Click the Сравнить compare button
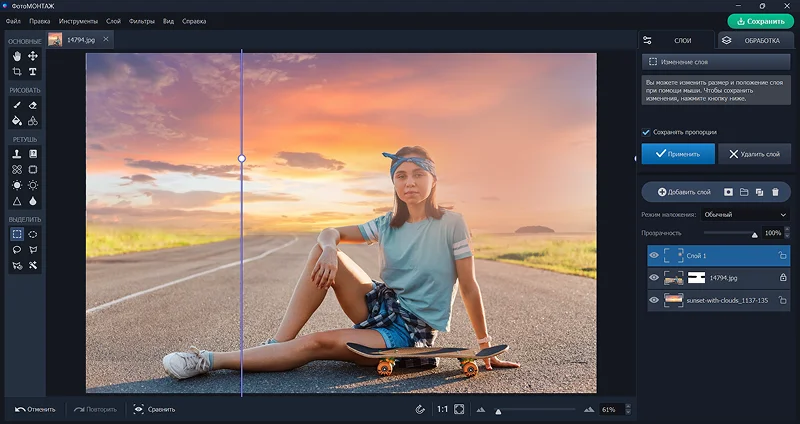This screenshot has width=800, height=424. 154,409
